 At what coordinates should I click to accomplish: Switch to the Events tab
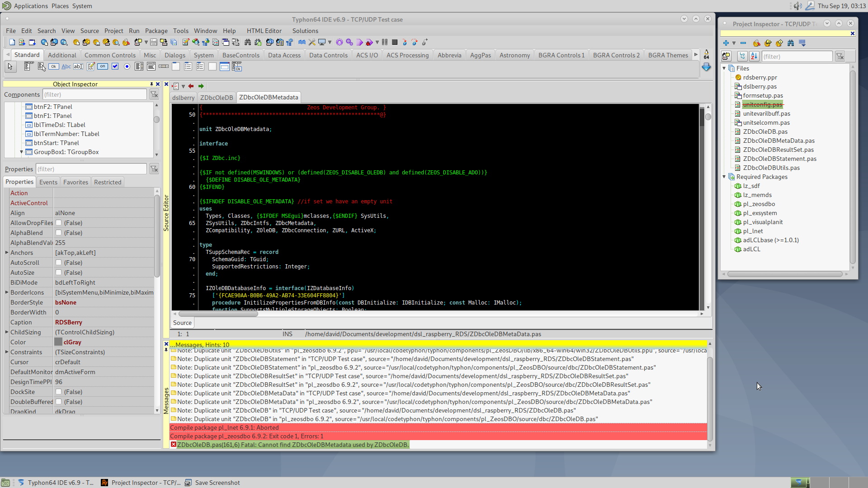[48, 182]
